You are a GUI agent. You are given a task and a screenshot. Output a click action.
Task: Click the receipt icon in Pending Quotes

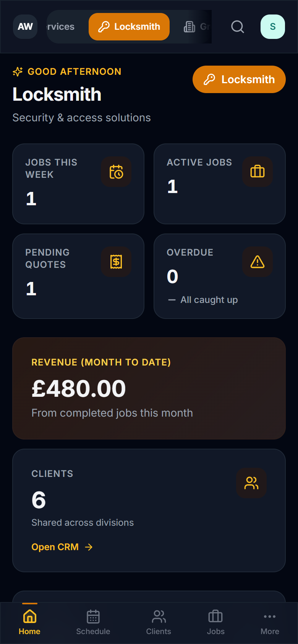pyautogui.click(x=116, y=262)
